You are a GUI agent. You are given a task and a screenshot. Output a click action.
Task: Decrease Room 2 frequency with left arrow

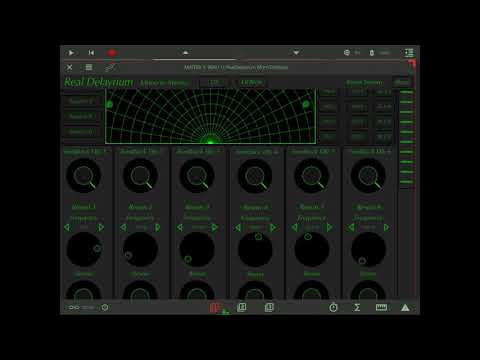click(123, 228)
